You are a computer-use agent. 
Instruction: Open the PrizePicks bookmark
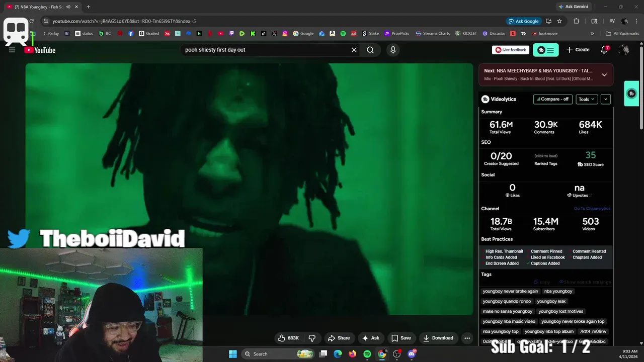click(x=397, y=34)
